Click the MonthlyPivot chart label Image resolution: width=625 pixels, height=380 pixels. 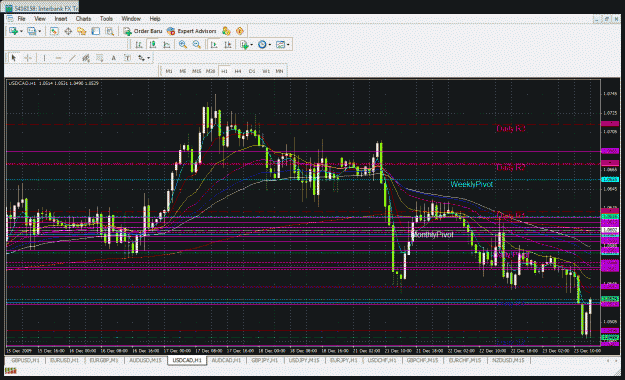click(432, 235)
